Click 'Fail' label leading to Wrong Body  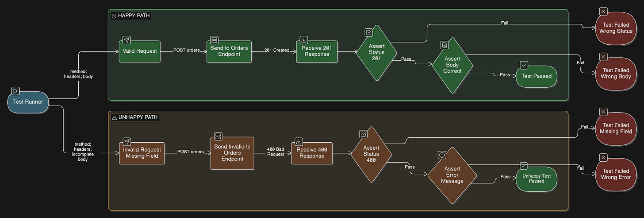pyautogui.click(x=581, y=62)
